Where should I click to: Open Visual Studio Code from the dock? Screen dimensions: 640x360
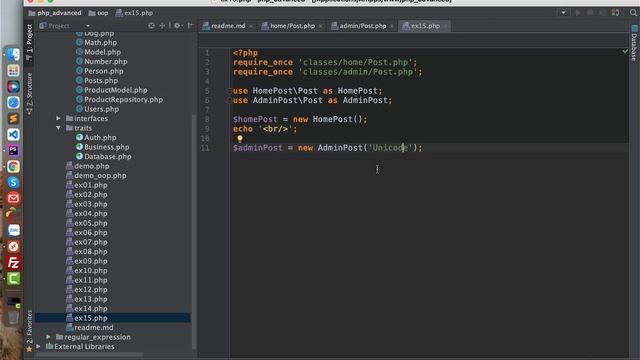pos(13,134)
